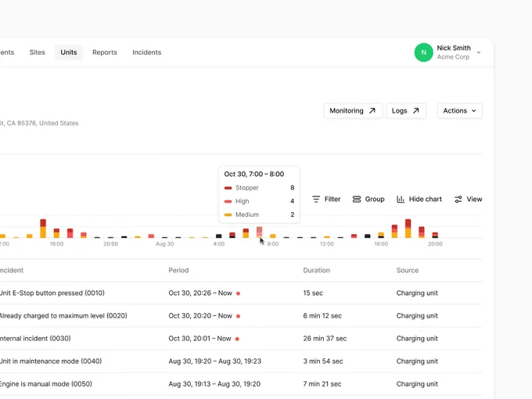Click the red live dot for 20:20 incident
This screenshot has height=399, width=532.
[238, 316]
